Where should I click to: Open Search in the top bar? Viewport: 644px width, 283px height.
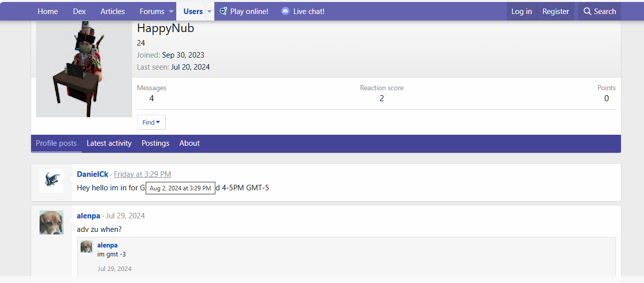pyautogui.click(x=599, y=11)
